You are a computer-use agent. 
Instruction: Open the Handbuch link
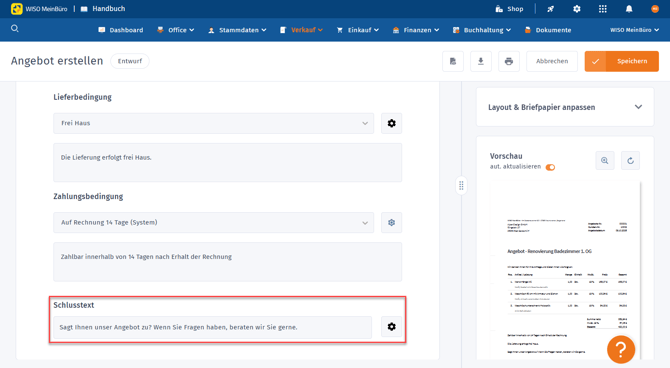(x=103, y=9)
